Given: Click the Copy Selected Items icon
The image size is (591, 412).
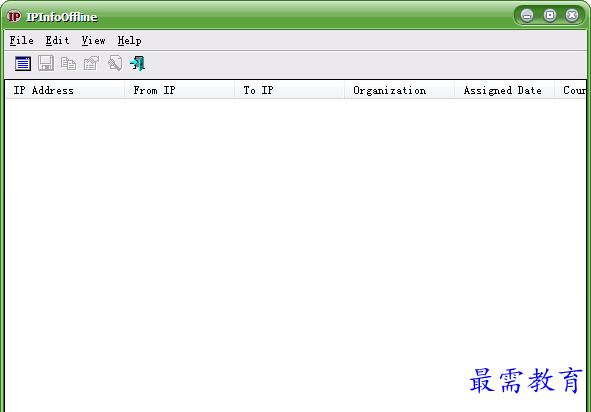Looking at the screenshot, I should pos(69,63).
